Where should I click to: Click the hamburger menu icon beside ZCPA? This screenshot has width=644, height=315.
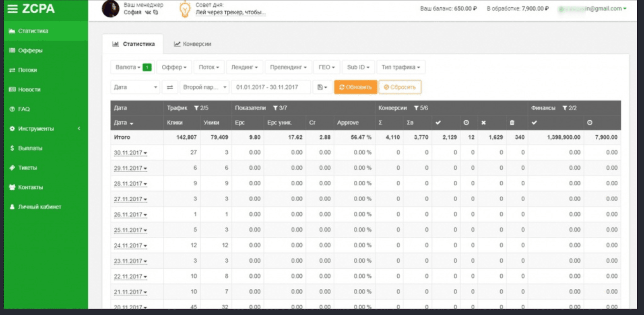[12, 9]
